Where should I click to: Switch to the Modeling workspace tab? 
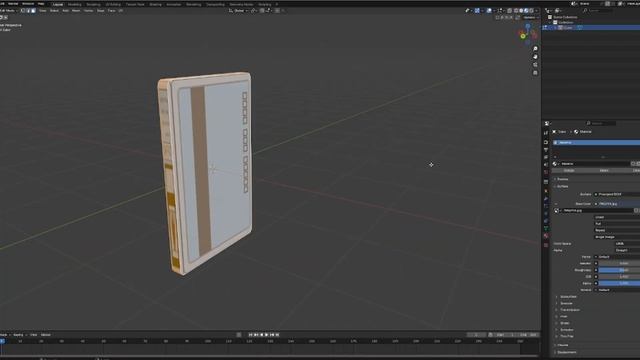pos(75,4)
